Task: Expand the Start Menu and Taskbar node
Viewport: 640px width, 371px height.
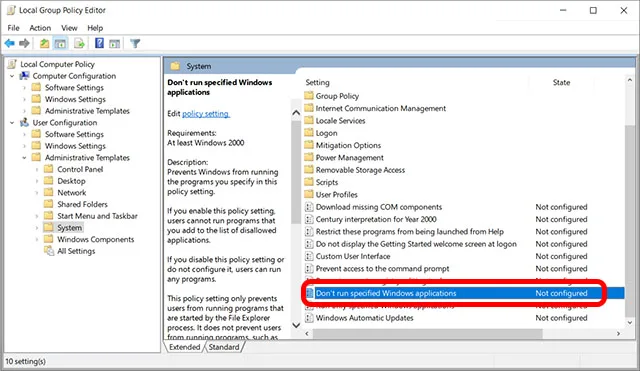Action: click(36, 216)
